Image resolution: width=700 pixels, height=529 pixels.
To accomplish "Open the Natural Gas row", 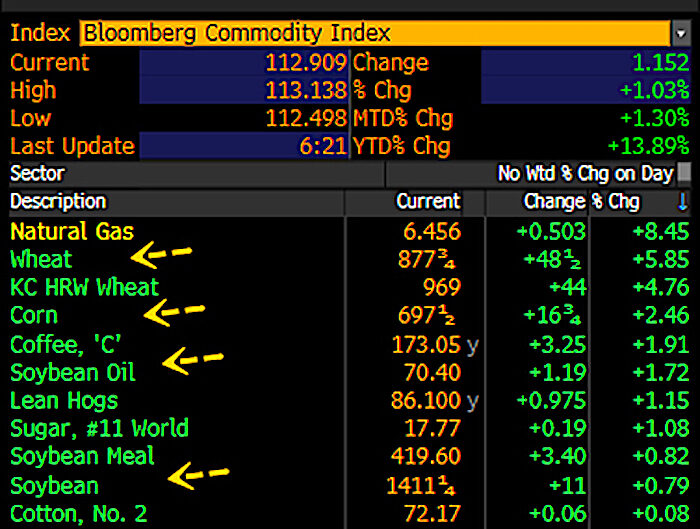I will [x=350, y=231].
